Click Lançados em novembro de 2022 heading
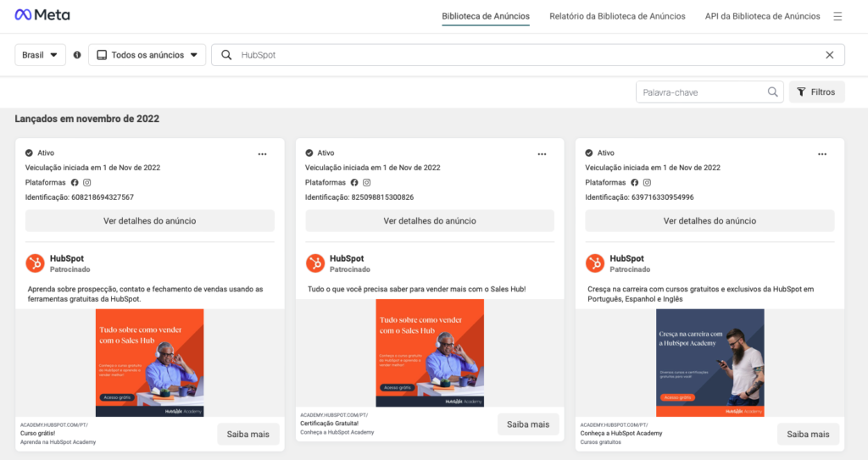 [87, 119]
